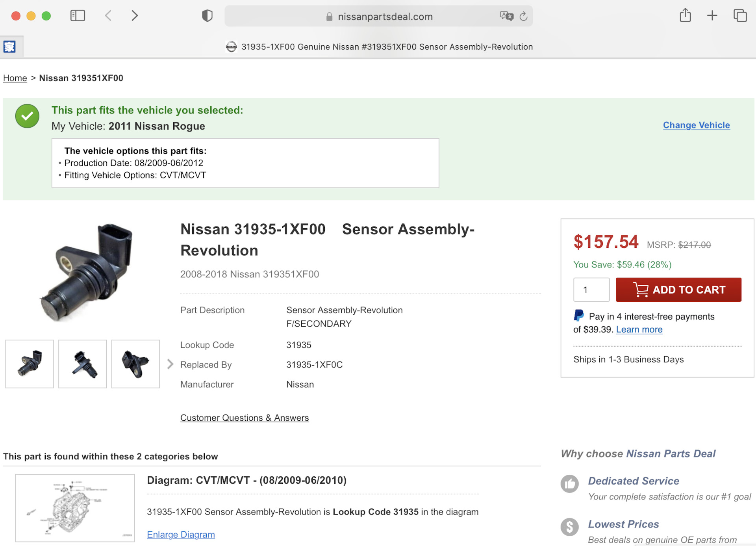Select the first sensor thumbnail
Viewport: 756px width, 546px height.
pyautogui.click(x=30, y=364)
